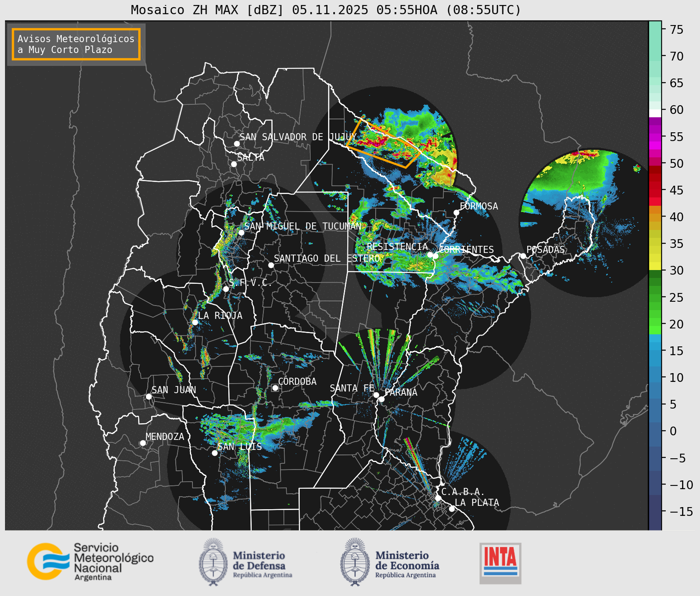Click the 20 dBZ colorbar label
The width and height of the screenshot is (700, 596).
tap(677, 324)
